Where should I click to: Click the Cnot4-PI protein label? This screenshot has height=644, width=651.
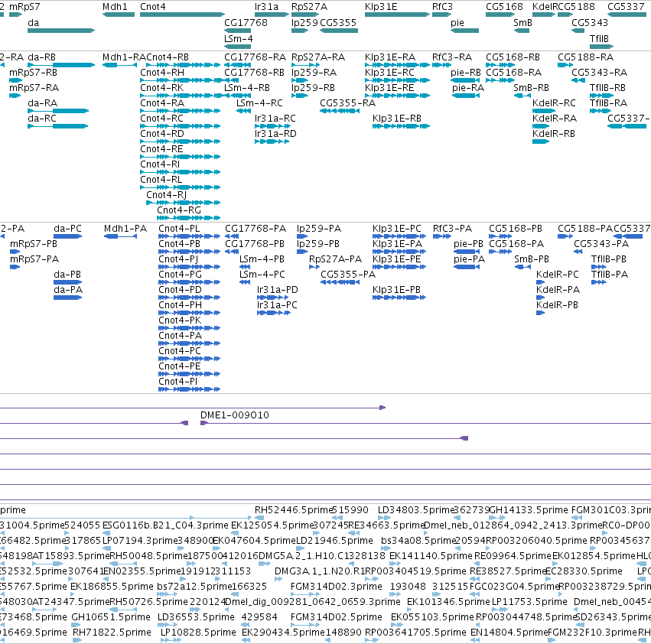(x=177, y=381)
